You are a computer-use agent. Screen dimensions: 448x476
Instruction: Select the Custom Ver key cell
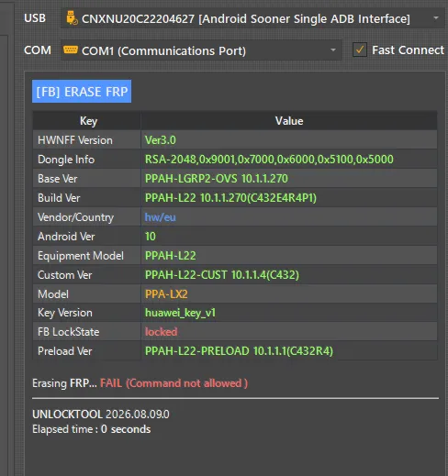pyautogui.click(x=87, y=275)
